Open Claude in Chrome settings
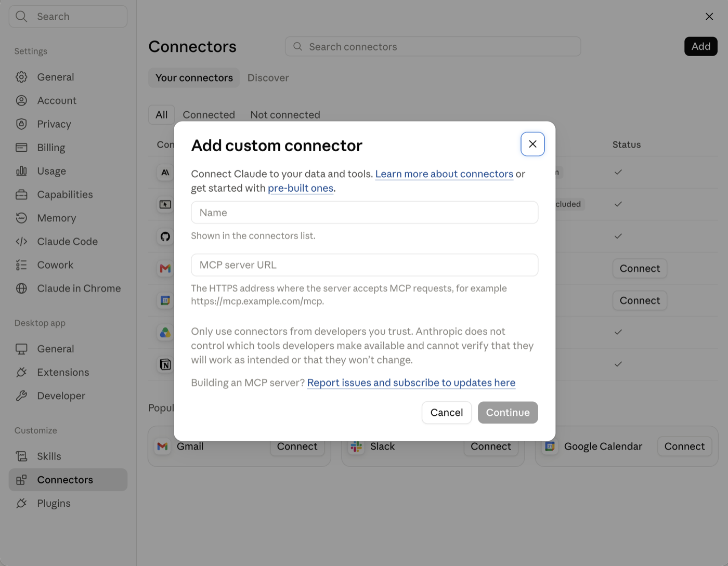The width and height of the screenshot is (728, 566). (x=68, y=288)
